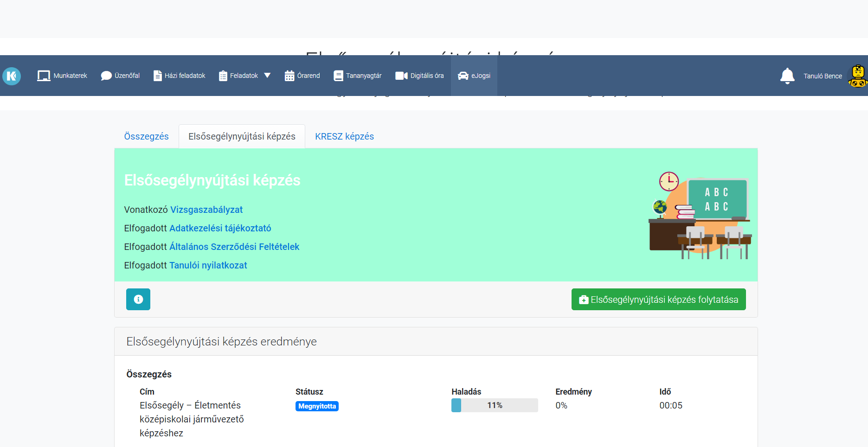Click the teal info button

coord(138,299)
